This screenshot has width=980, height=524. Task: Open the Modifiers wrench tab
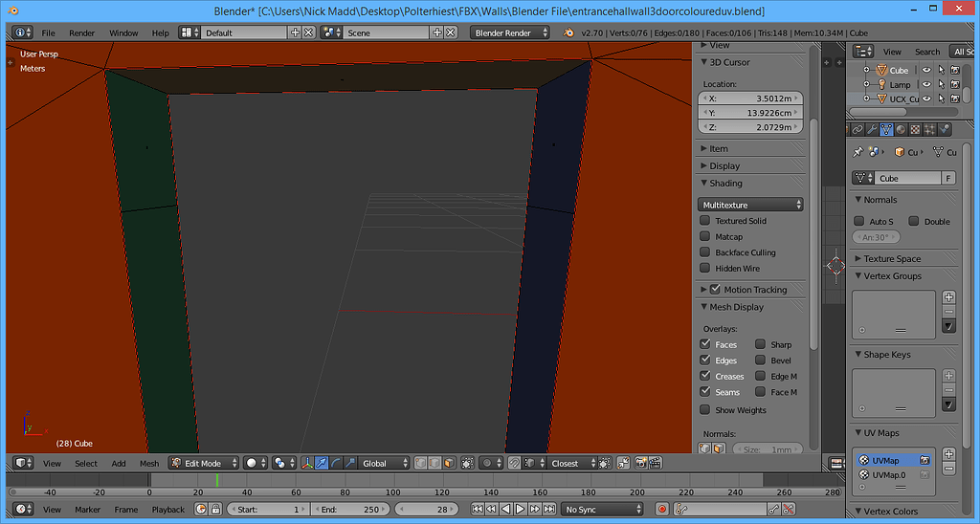[x=872, y=130]
